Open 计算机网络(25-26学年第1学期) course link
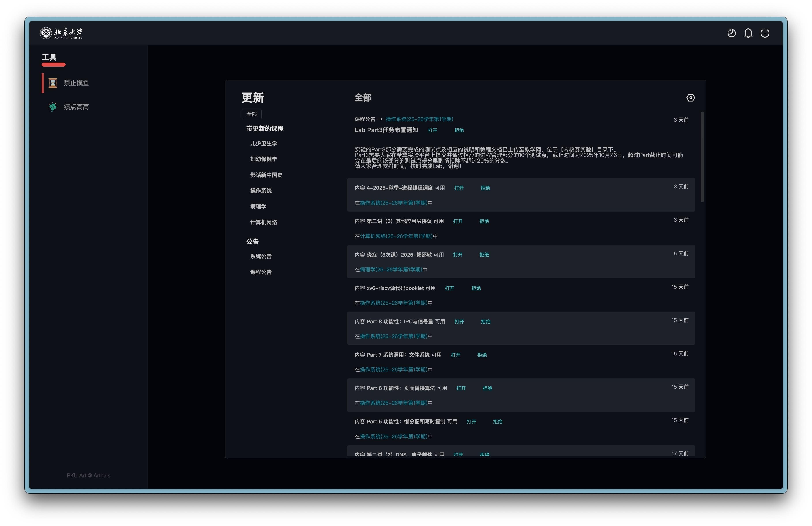The width and height of the screenshot is (812, 526). 396,236
